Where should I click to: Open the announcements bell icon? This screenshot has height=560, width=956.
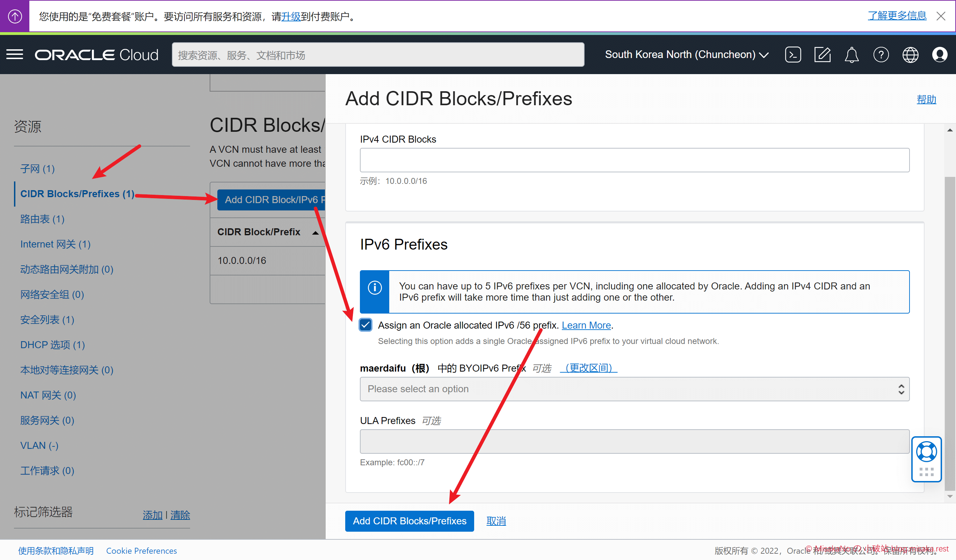(x=851, y=55)
